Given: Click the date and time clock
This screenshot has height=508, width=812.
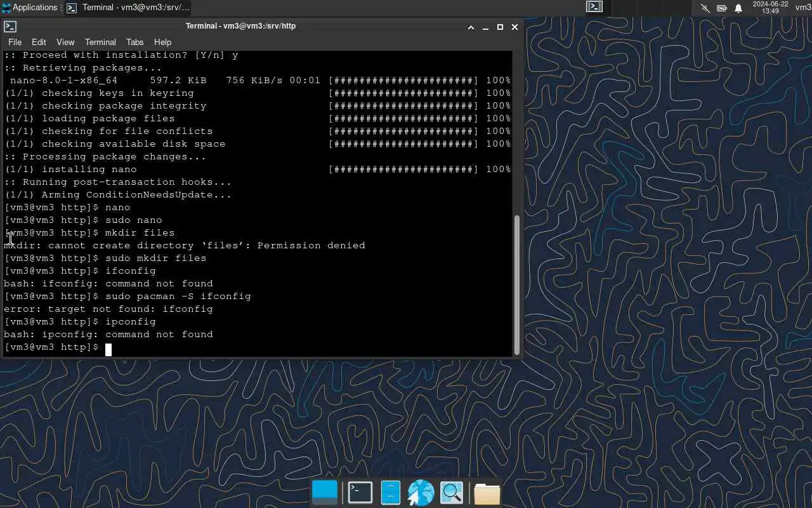Looking at the screenshot, I should [x=770, y=8].
